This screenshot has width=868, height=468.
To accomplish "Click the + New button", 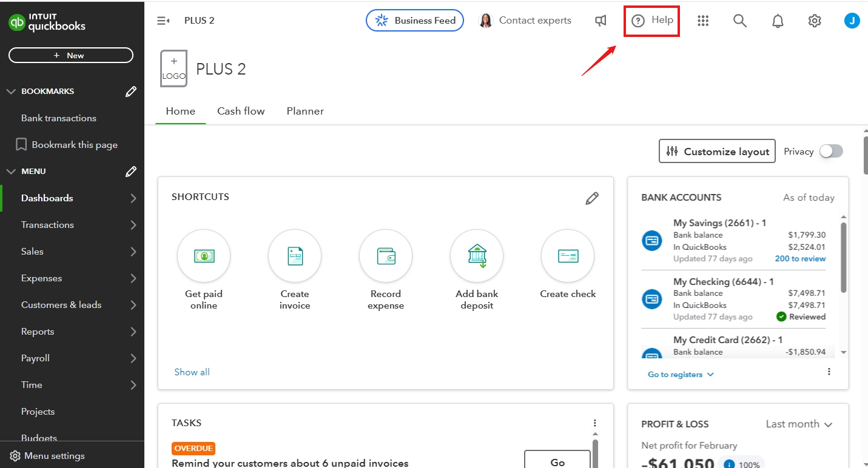I will pyautogui.click(x=70, y=55).
